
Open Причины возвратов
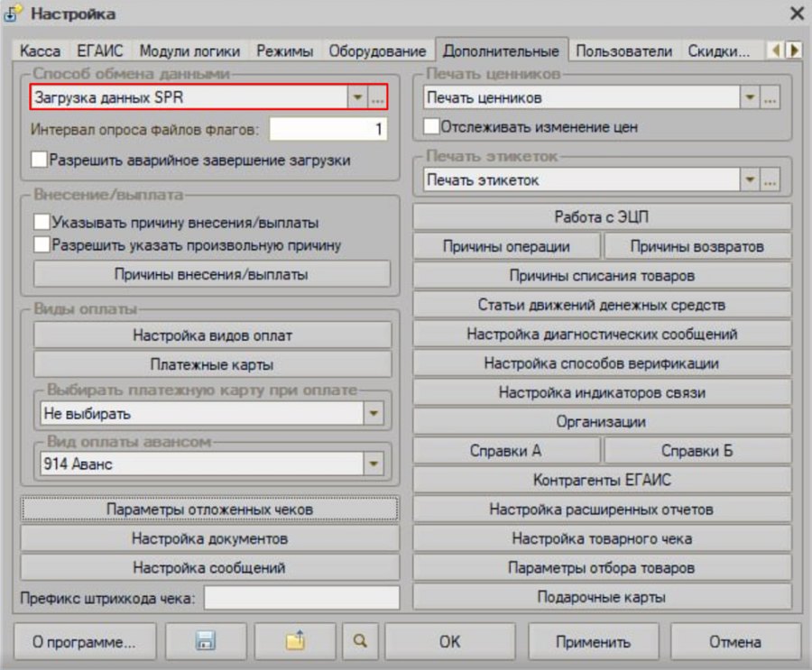coord(697,246)
